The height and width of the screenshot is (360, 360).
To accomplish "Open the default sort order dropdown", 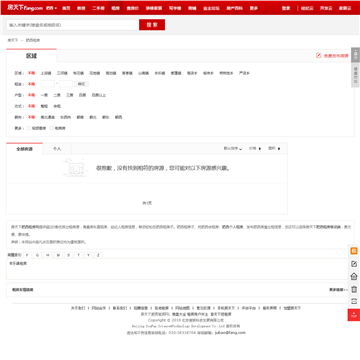I will click(x=233, y=149).
